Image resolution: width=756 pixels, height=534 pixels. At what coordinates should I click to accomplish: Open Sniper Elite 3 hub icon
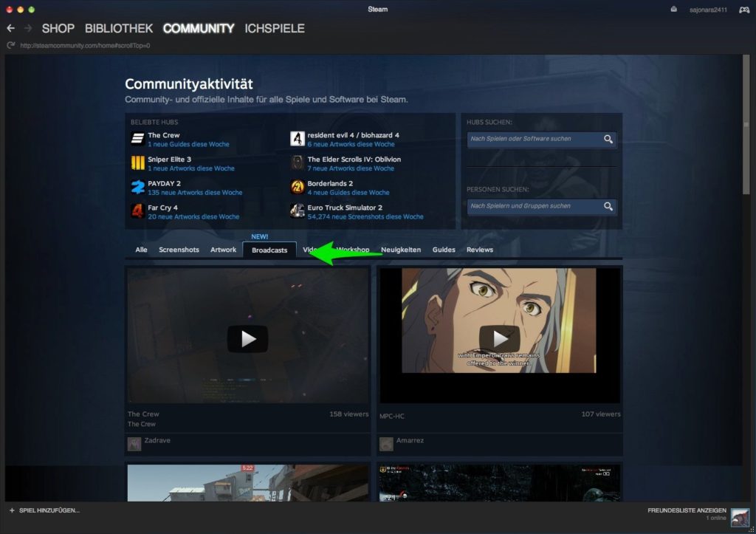[x=137, y=163]
